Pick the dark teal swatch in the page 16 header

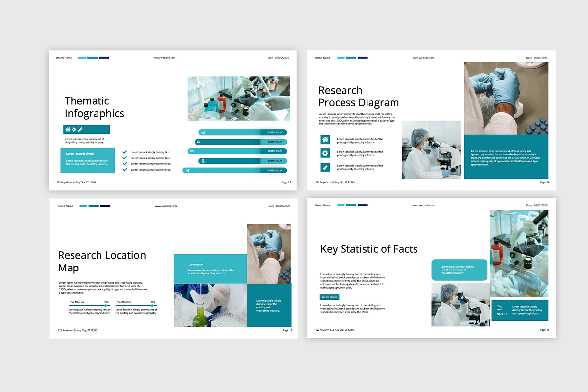tap(351, 205)
